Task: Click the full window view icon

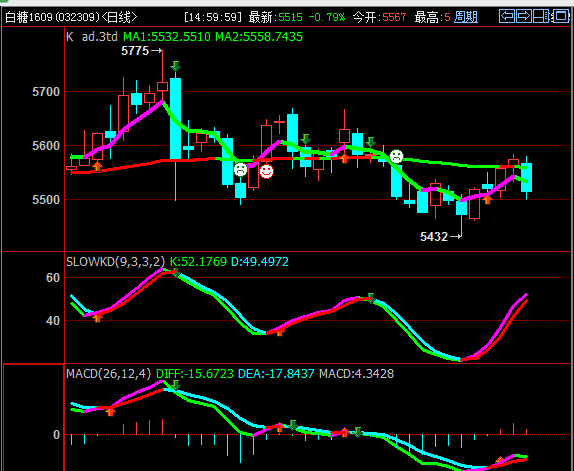Action: click(x=560, y=16)
